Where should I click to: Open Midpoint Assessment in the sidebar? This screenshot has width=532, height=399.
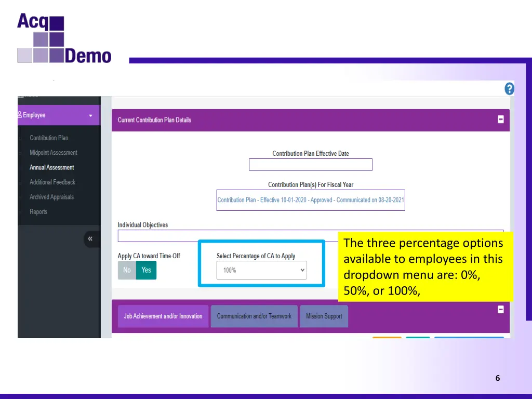(x=54, y=153)
